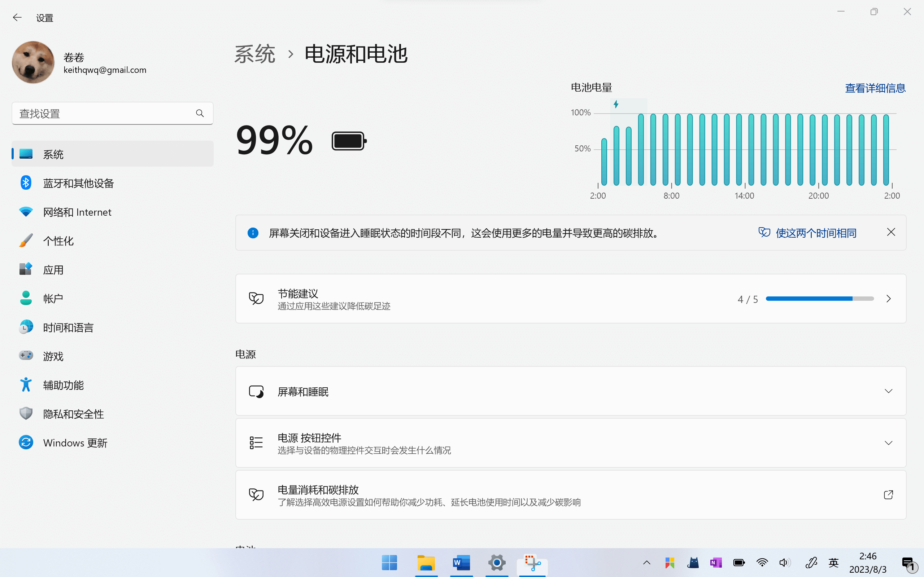Click the user profile avatar
Image resolution: width=924 pixels, height=577 pixels.
[33, 62]
